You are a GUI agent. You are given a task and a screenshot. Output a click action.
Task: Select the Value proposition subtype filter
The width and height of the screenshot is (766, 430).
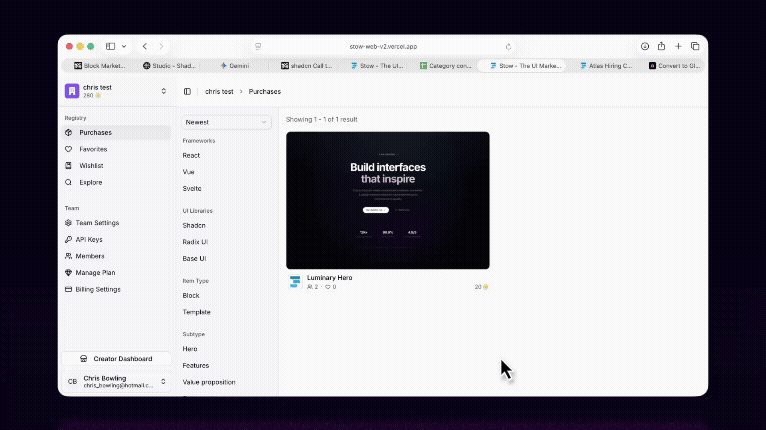pos(209,382)
